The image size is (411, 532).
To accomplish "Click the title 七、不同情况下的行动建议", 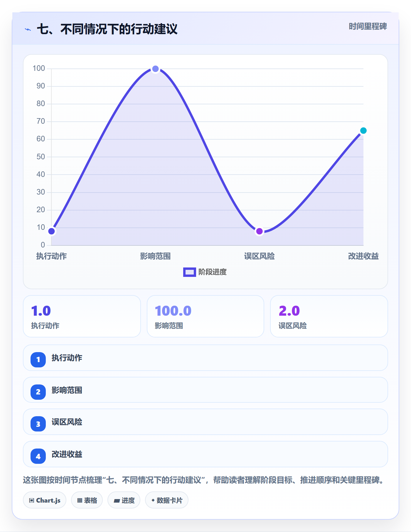I will point(107,29).
